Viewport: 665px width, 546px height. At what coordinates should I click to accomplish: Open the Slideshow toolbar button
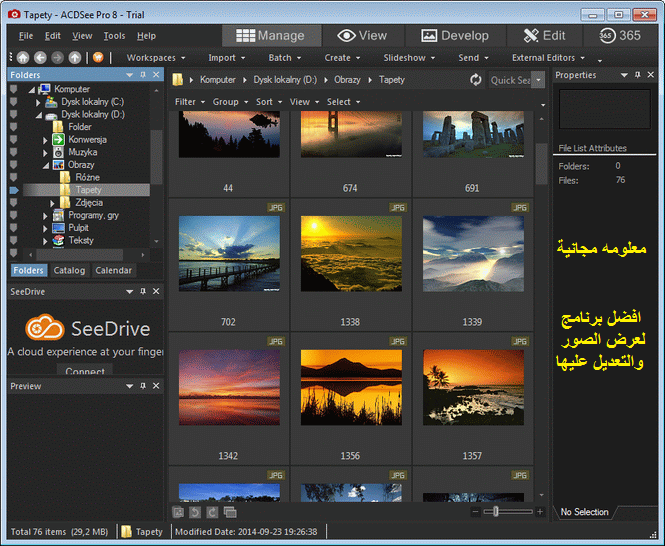[x=409, y=58]
